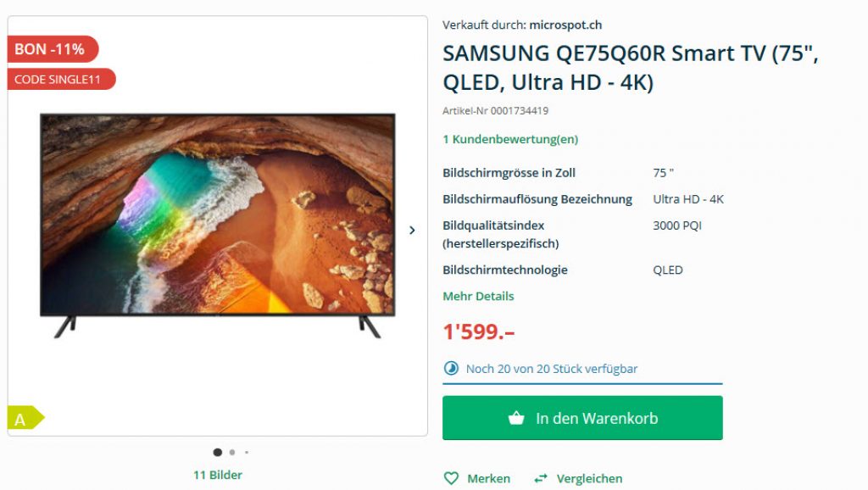This screenshot has width=868, height=490.
Task: Click the Merken wishlist link
Action: tap(489, 478)
